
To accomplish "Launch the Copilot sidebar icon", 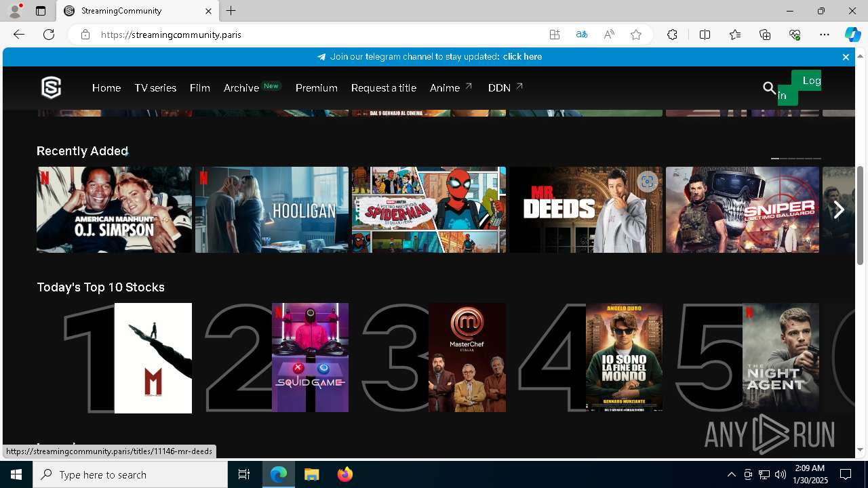I will (x=852, y=35).
